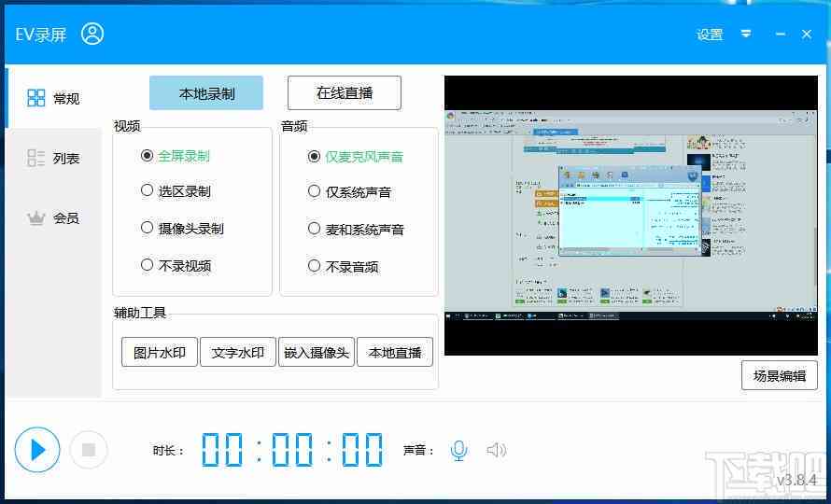Open the user account profile icon
Viewport: 831px width, 504px height.
(x=92, y=34)
